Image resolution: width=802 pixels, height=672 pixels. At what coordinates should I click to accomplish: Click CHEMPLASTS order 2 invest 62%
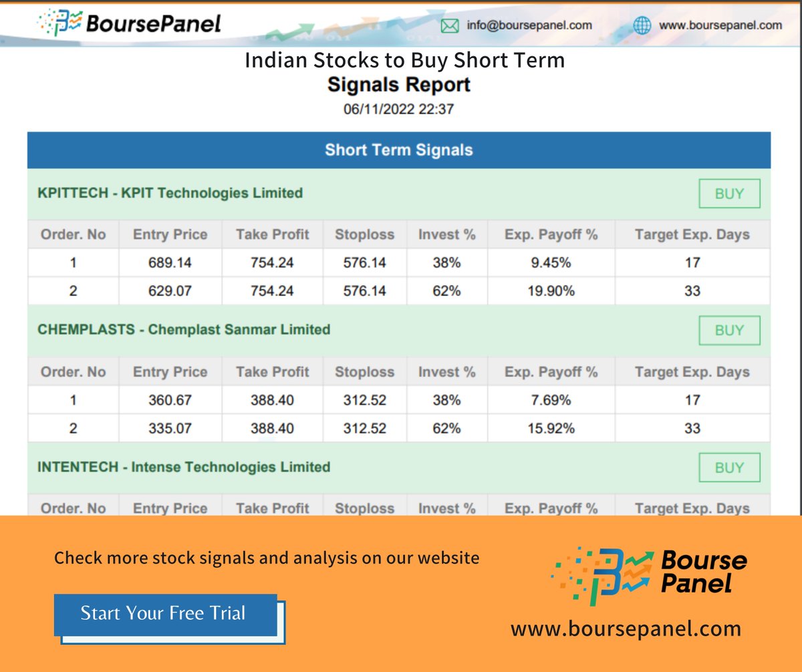[446, 428]
